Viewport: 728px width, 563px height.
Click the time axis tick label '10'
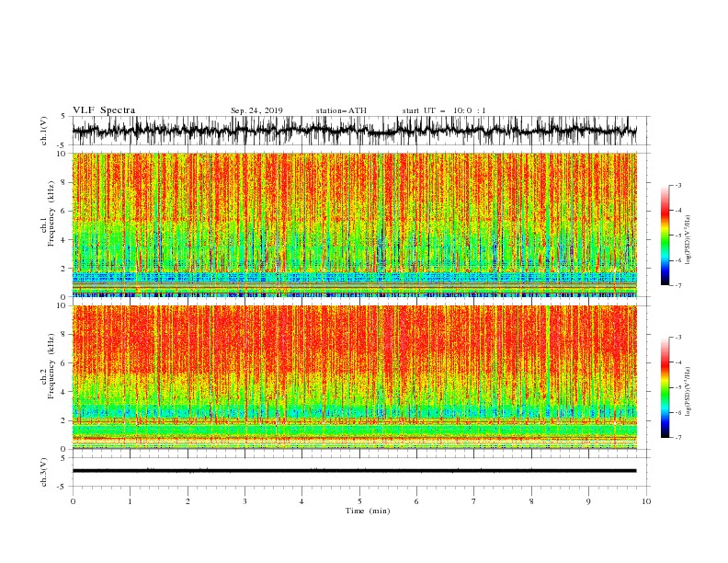coord(646,501)
